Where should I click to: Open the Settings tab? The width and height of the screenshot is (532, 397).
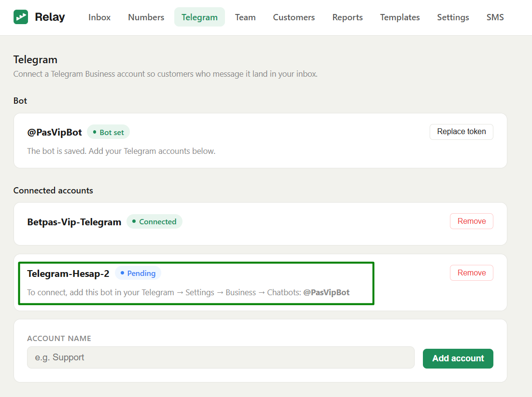pos(453,17)
